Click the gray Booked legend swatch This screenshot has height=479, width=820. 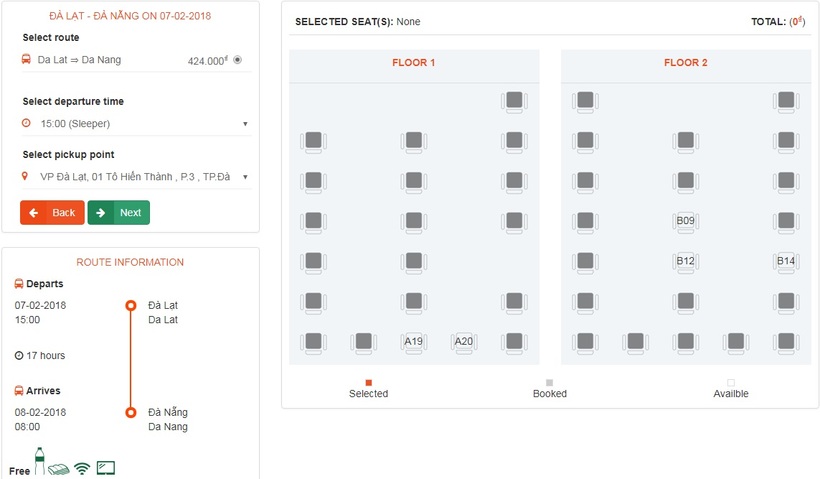pyautogui.click(x=550, y=383)
